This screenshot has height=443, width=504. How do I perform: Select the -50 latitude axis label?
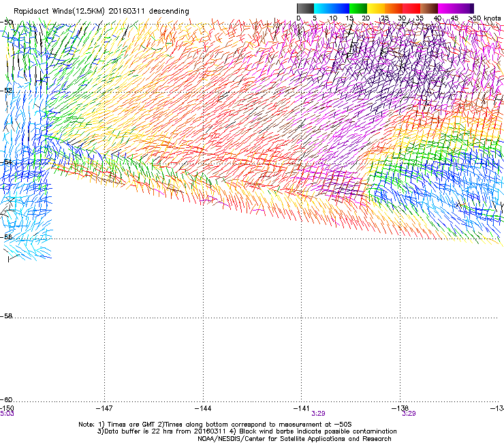[x=6, y=22]
